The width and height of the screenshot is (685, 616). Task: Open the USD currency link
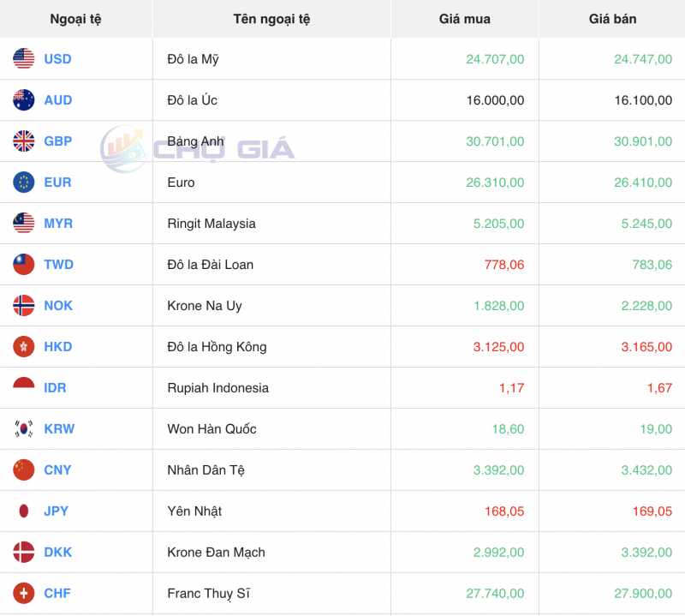(x=57, y=59)
